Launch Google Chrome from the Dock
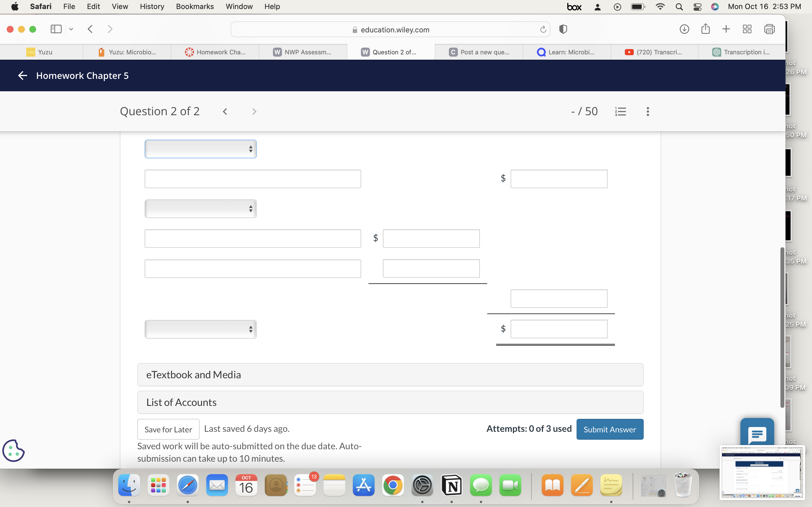 click(x=392, y=485)
